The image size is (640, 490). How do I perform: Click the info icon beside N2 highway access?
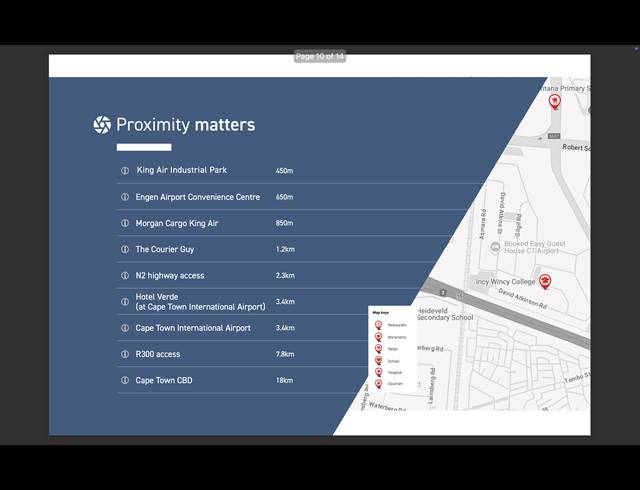[x=125, y=276]
